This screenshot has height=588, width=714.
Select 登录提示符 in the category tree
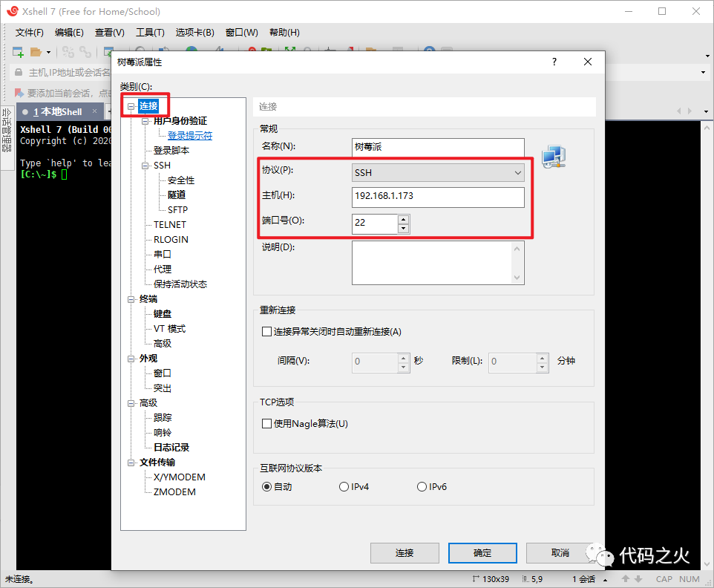click(190, 136)
